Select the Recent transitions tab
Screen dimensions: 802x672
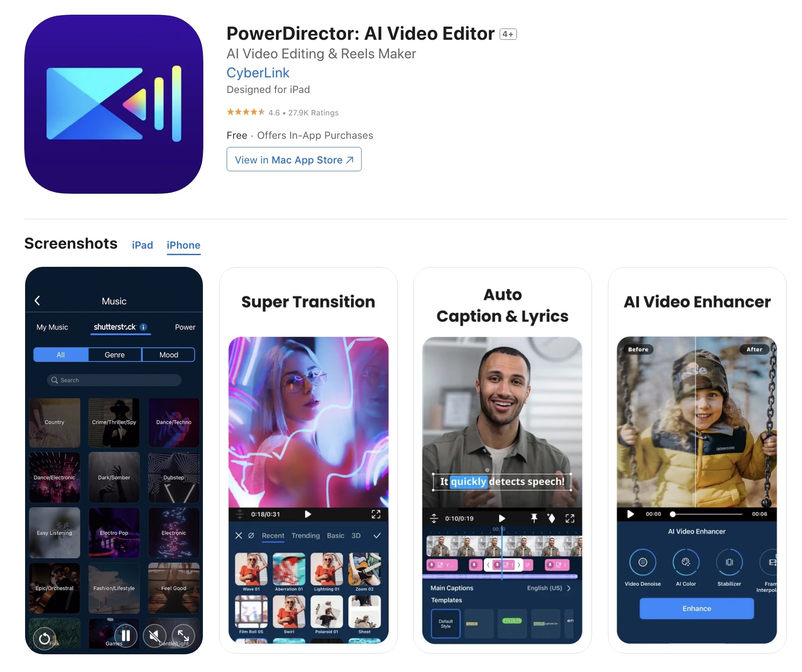(x=273, y=535)
